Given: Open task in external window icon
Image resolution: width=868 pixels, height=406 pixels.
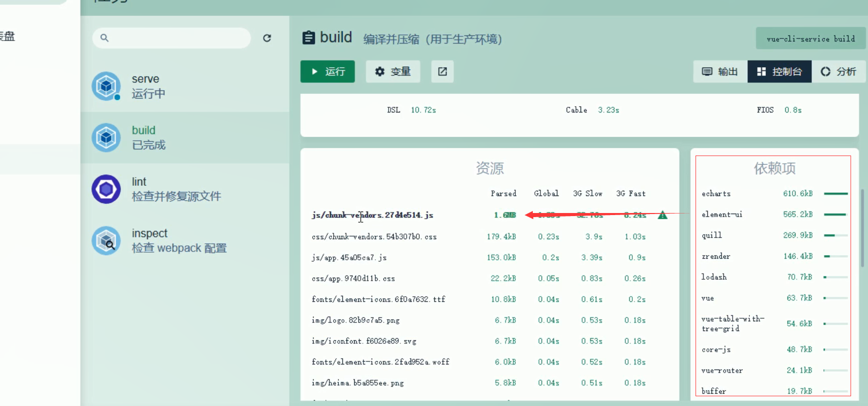Looking at the screenshot, I should click(x=442, y=71).
